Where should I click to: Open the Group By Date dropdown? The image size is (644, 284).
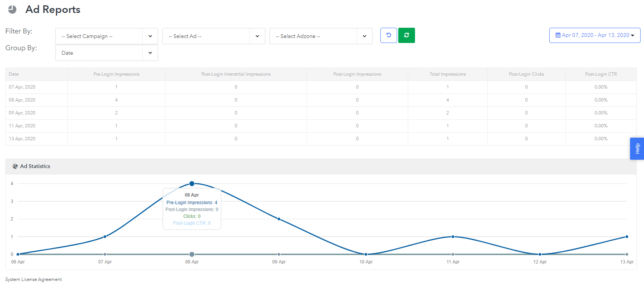107,53
